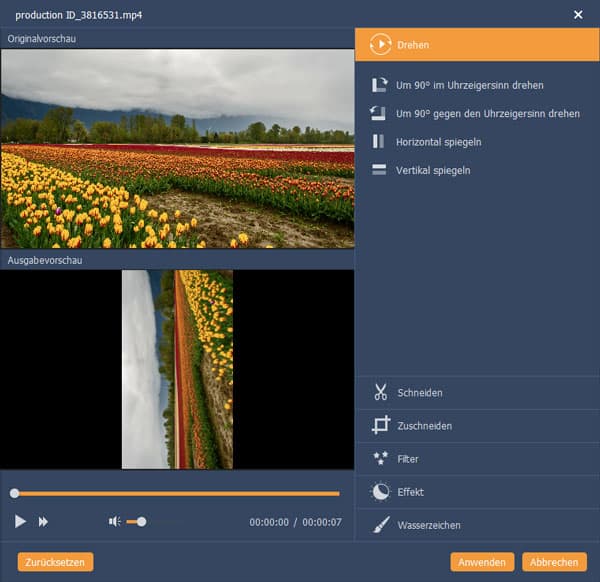Screen dimensions: 600x582
Task: Click the Originalvorschau tulip field preview
Action: tap(177, 148)
